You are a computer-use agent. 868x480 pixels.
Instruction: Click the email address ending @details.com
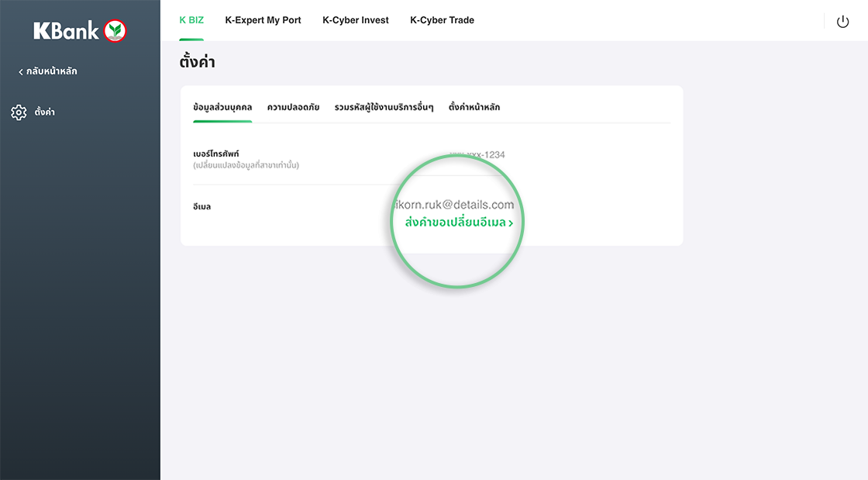click(x=455, y=205)
